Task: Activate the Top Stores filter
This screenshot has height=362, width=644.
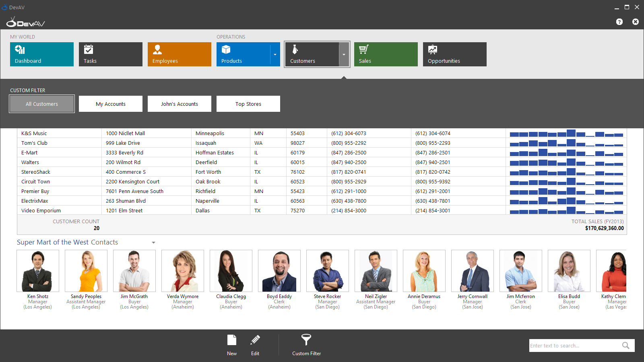Action: [248, 103]
